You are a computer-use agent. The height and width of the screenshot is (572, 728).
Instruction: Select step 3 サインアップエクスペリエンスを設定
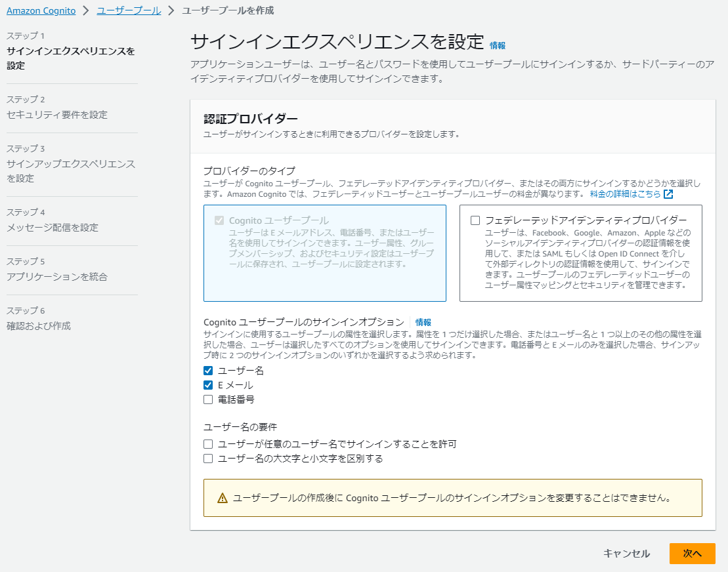[x=71, y=171]
